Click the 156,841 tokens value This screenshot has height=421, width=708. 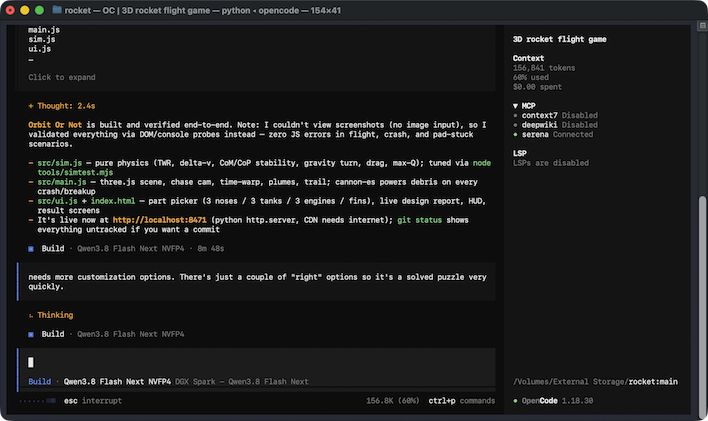click(544, 68)
